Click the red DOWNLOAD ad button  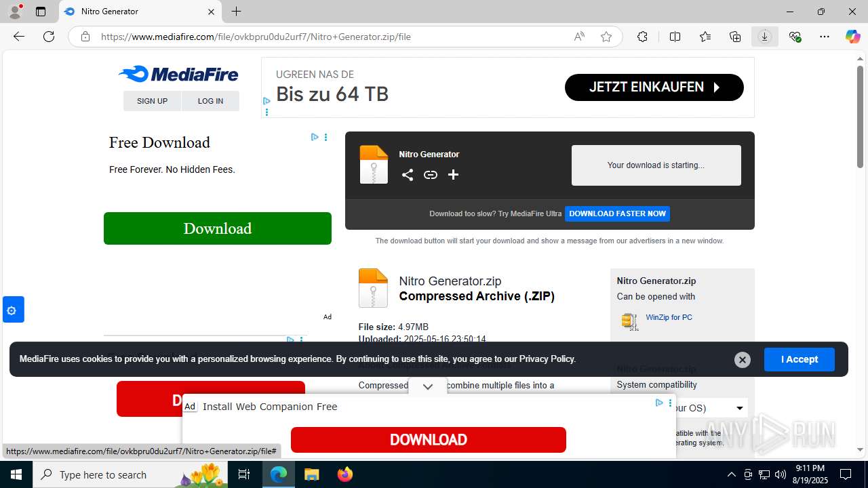coord(429,440)
